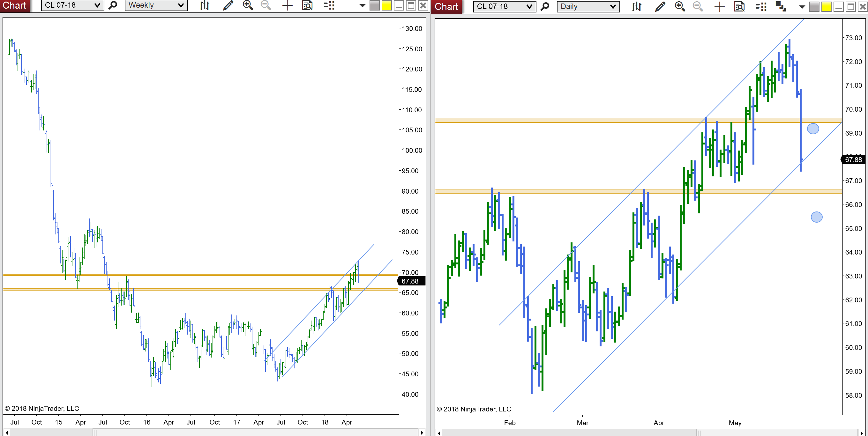Open instrument search in the Weekly chart

click(x=113, y=5)
